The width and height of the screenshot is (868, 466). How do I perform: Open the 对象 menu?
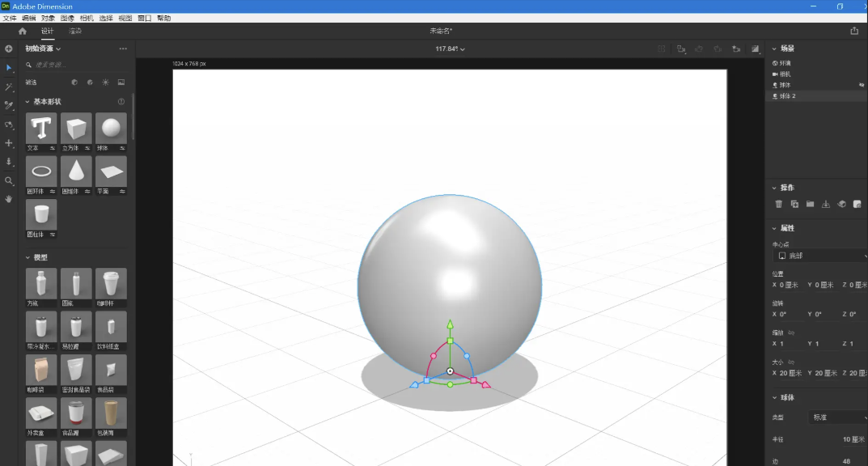[x=49, y=18]
